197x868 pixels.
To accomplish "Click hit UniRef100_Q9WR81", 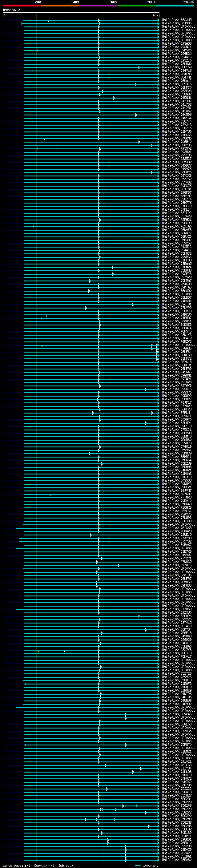I will click(x=177, y=839).
